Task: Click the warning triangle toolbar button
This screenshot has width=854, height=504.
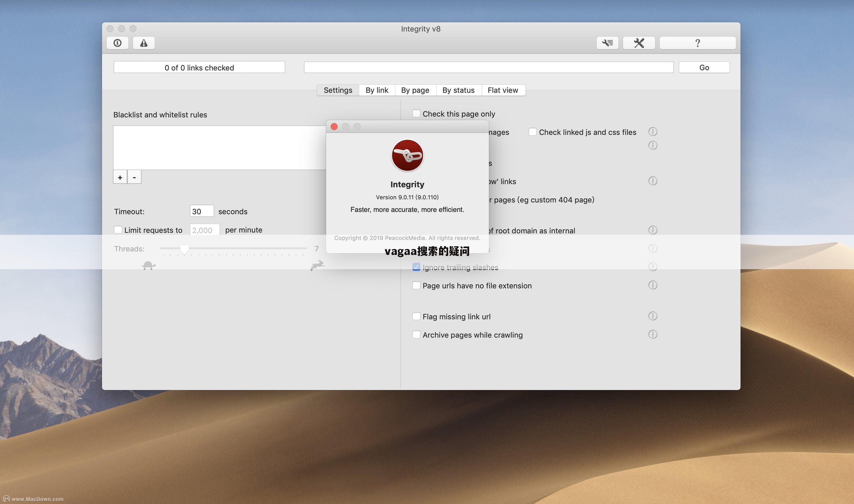Action: coord(144,43)
